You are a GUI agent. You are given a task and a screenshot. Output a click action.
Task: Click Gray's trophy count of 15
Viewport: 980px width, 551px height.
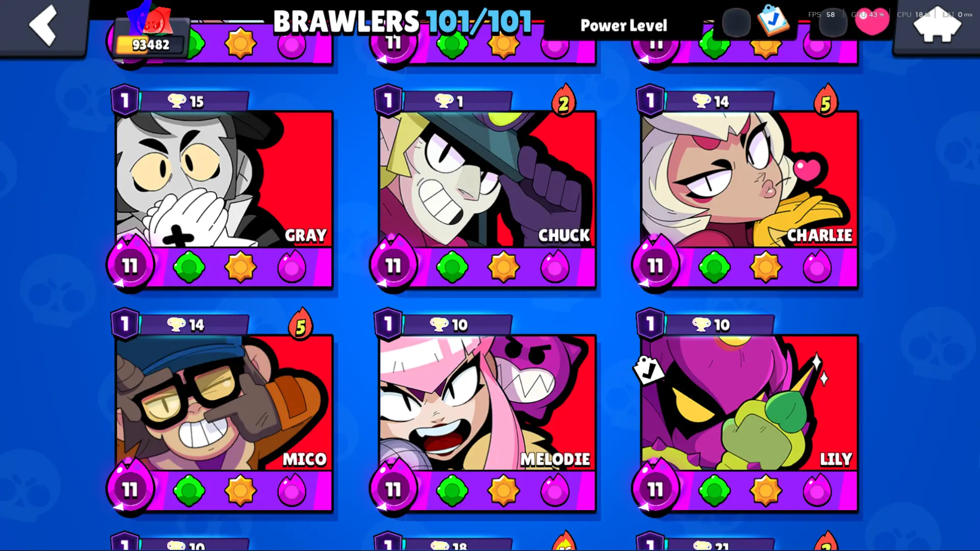[x=186, y=101]
